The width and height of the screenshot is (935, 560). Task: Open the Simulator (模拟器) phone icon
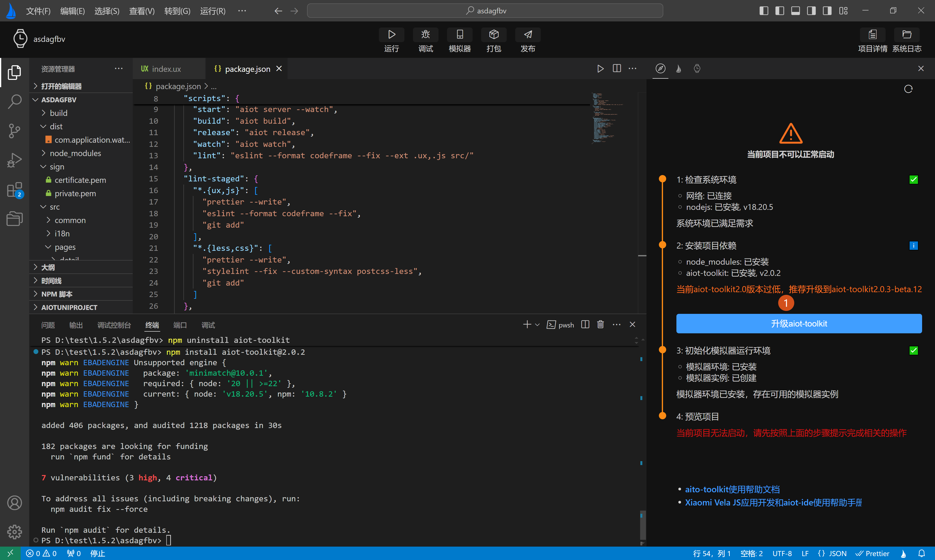(x=459, y=35)
